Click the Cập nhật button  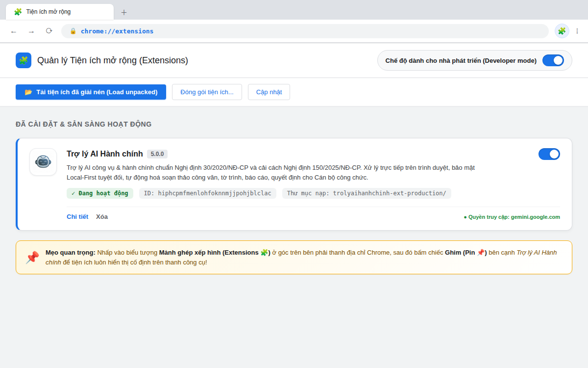[269, 92]
